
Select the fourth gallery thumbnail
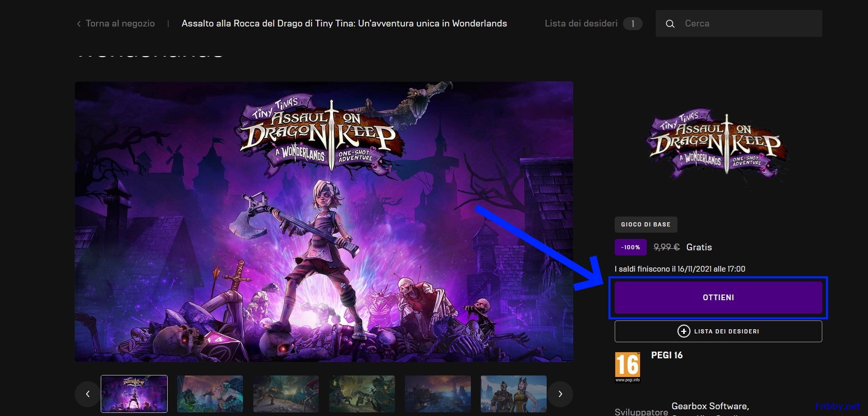pos(362,394)
